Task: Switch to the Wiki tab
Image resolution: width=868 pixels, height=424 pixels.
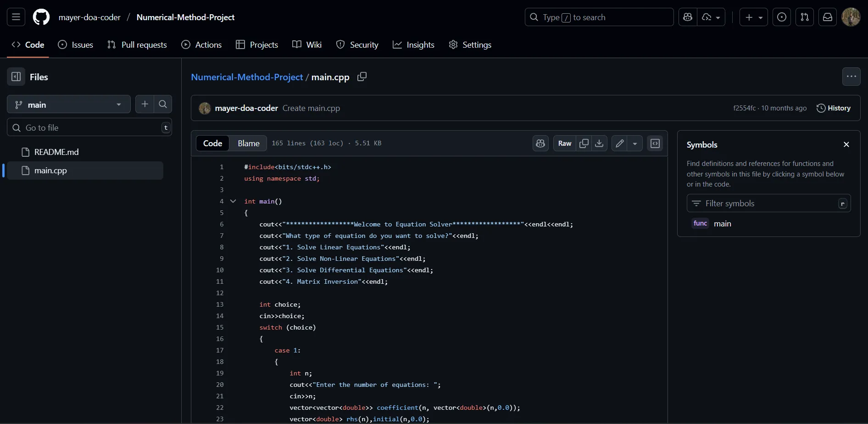Action: pyautogui.click(x=307, y=45)
